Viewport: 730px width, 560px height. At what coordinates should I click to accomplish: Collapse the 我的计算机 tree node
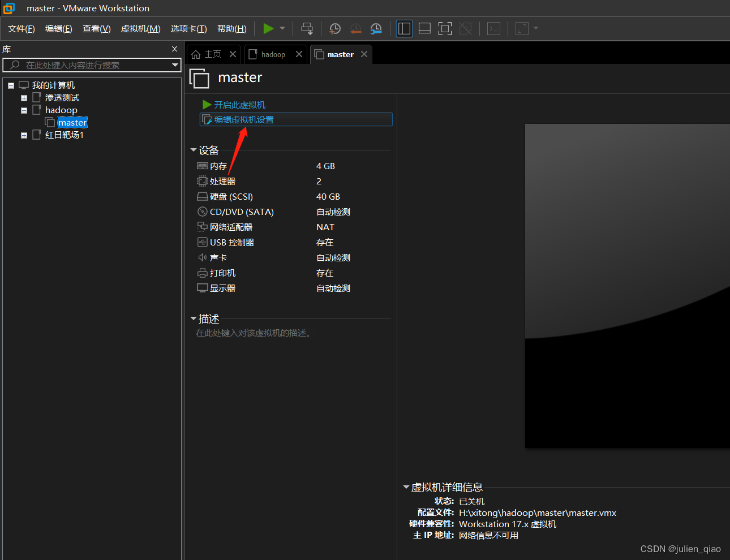tap(11, 86)
